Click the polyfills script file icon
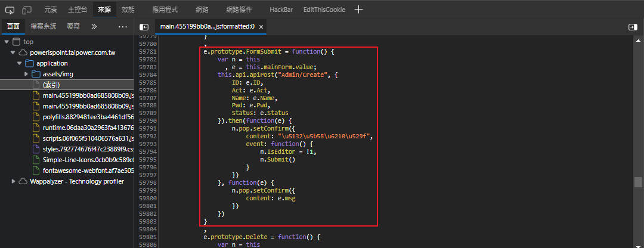644x248 pixels. click(x=36, y=117)
